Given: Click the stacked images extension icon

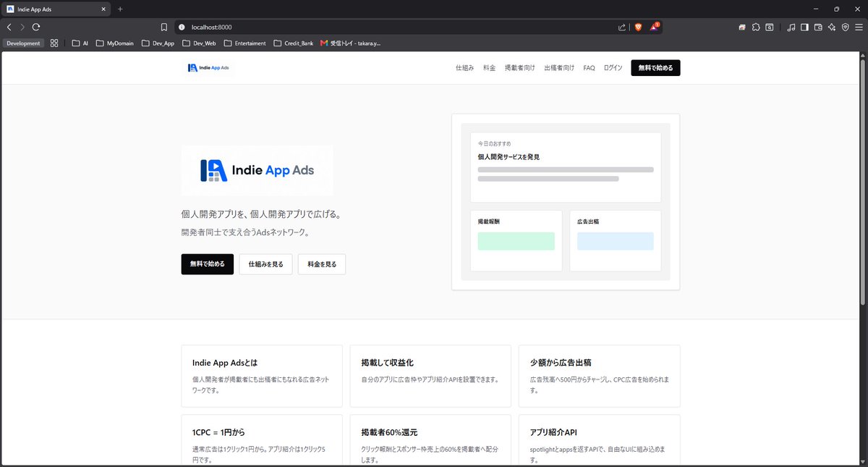Looking at the screenshot, I should (x=742, y=27).
